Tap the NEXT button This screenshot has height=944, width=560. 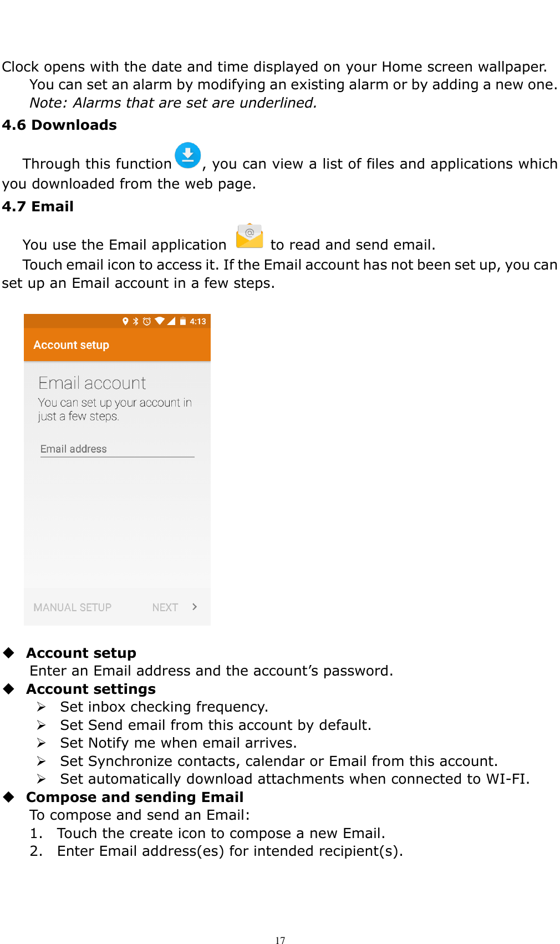(165, 607)
